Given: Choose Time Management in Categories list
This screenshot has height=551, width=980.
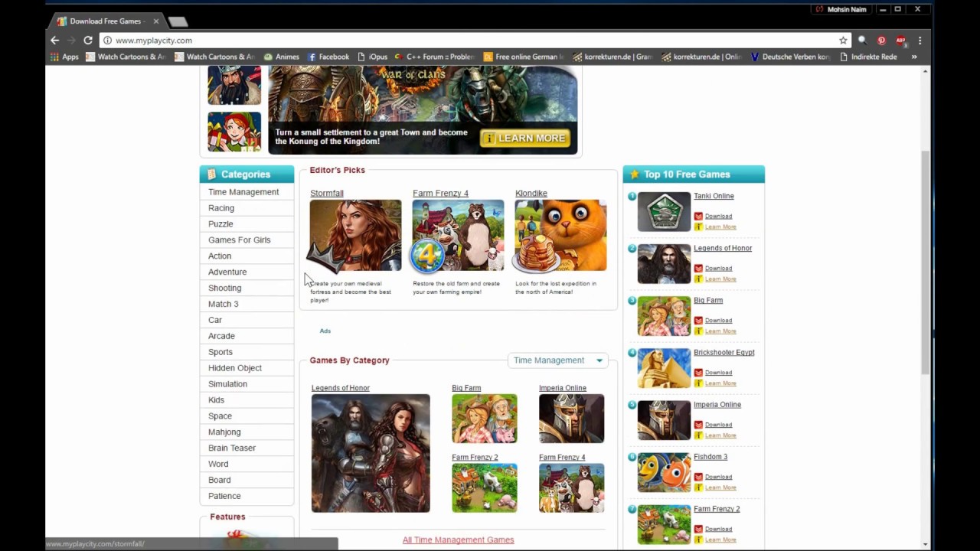Looking at the screenshot, I should [243, 192].
